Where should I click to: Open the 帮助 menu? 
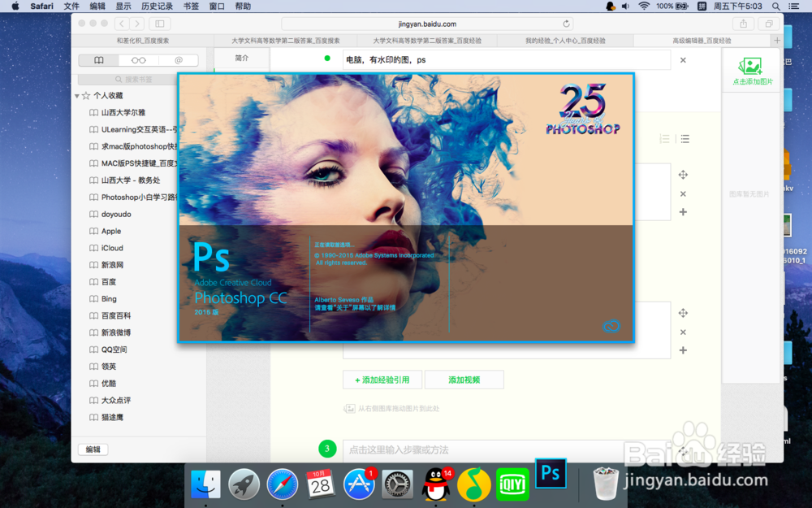point(243,7)
